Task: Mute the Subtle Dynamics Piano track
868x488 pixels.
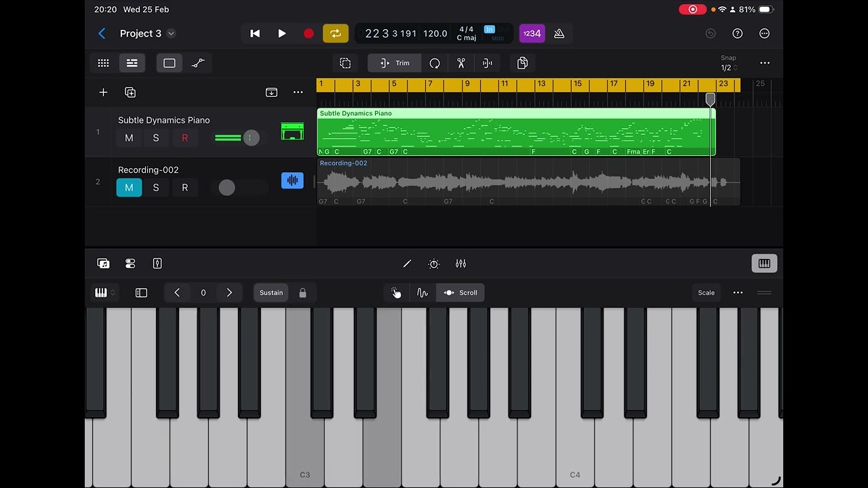Action: coord(129,138)
